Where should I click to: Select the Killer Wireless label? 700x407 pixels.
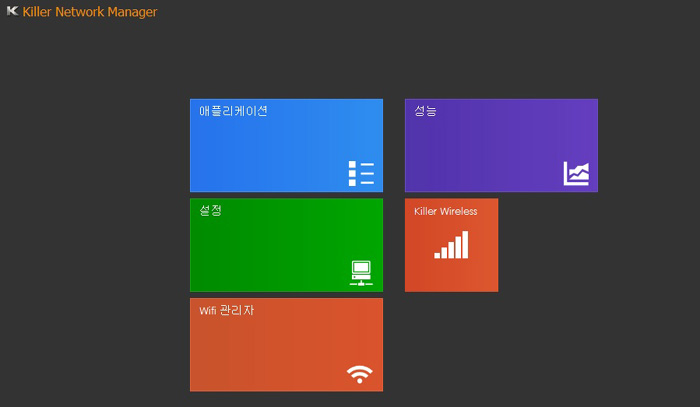[446, 211]
